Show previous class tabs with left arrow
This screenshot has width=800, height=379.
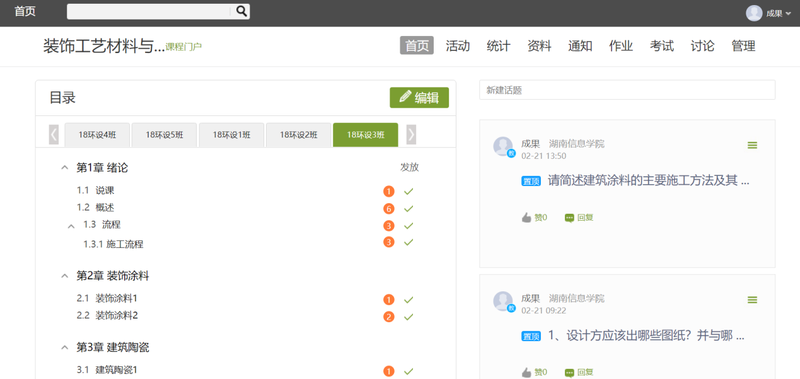tap(54, 135)
